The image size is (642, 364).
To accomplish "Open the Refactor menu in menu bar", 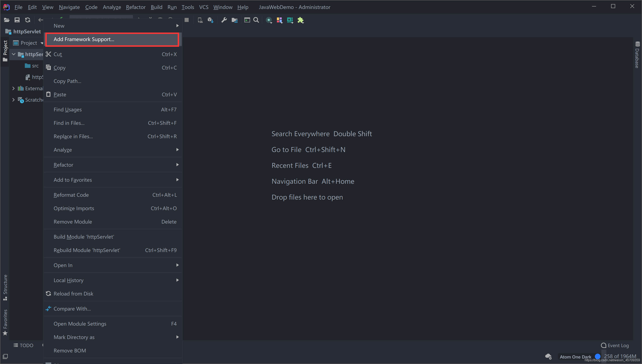I will 136,7.
